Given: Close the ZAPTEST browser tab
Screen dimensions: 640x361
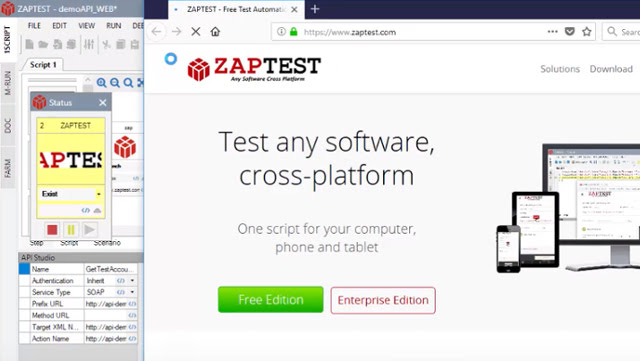Looking at the screenshot, I should click(x=294, y=9).
